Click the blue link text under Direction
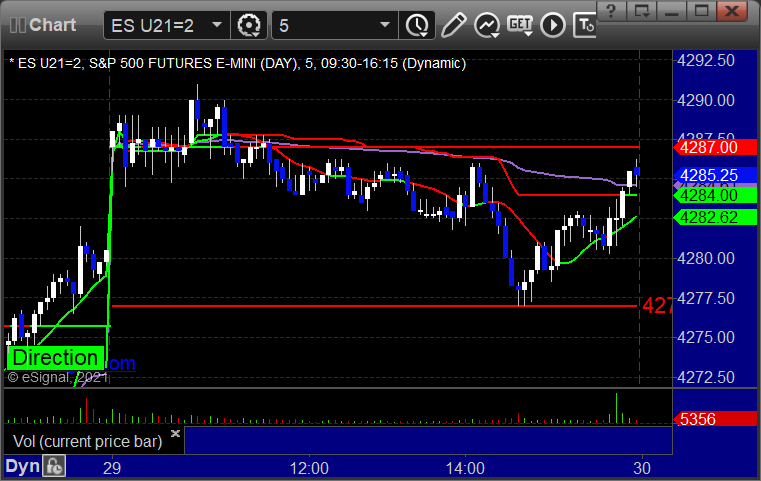 pos(120,363)
